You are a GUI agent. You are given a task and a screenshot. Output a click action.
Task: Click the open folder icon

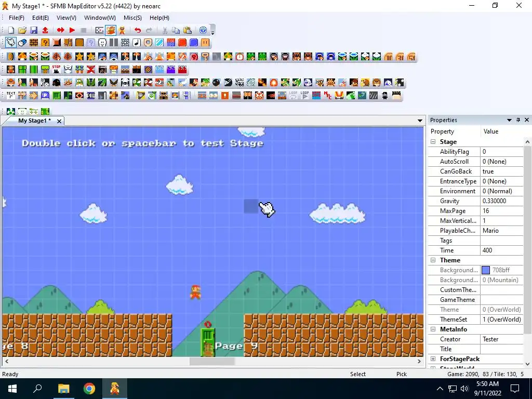pyautogui.click(x=22, y=30)
